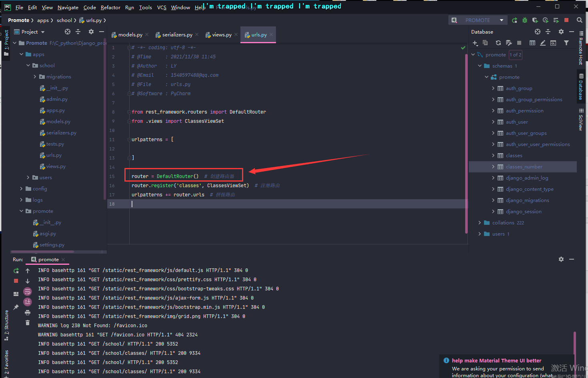This screenshot has width=588, height=378.
Task: Open the VCS menu
Action: (x=162, y=7)
